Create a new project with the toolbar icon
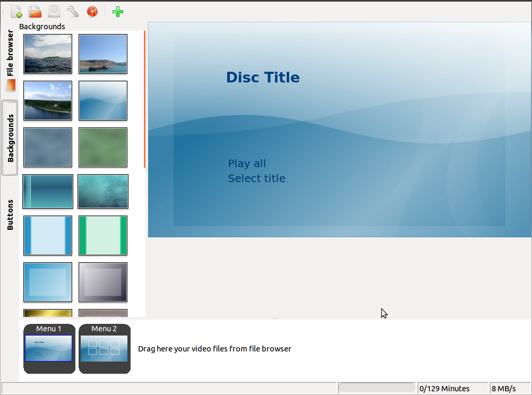Image resolution: width=532 pixels, height=395 pixels. (x=16, y=11)
